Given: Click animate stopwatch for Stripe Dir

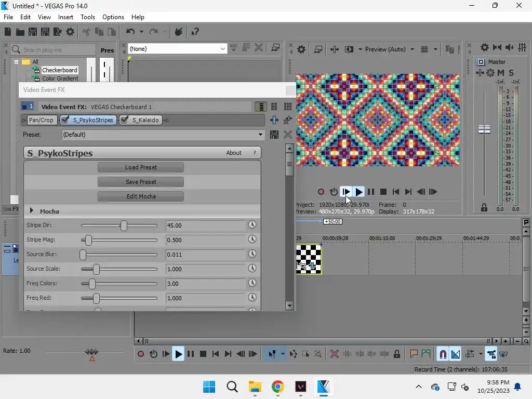Looking at the screenshot, I should 252,225.
